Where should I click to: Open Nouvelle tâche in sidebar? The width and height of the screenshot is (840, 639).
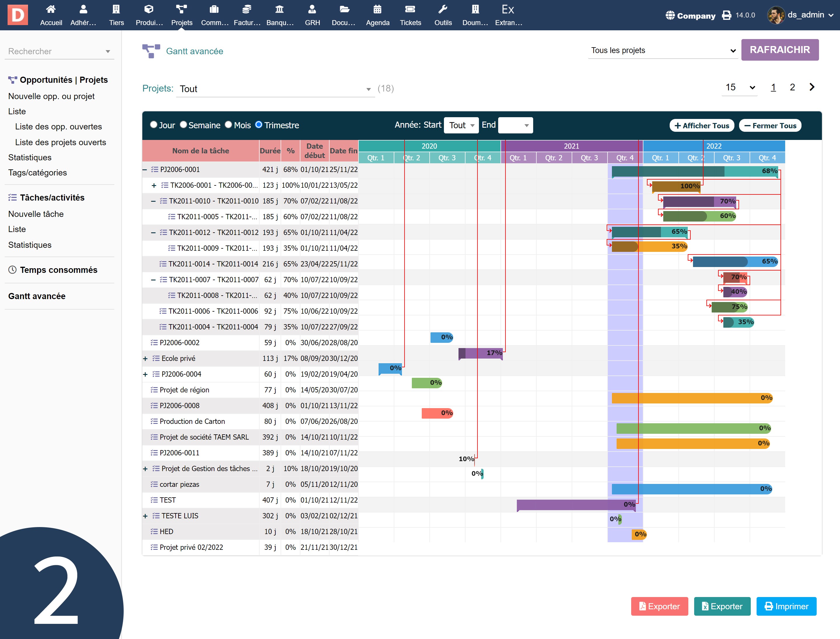coord(36,214)
